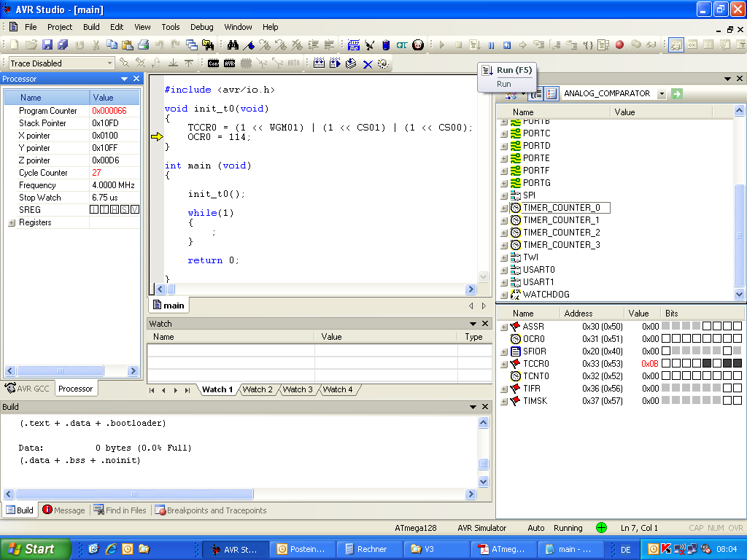Toggle the I flag in SREG
747x560 pixels.
94,209
